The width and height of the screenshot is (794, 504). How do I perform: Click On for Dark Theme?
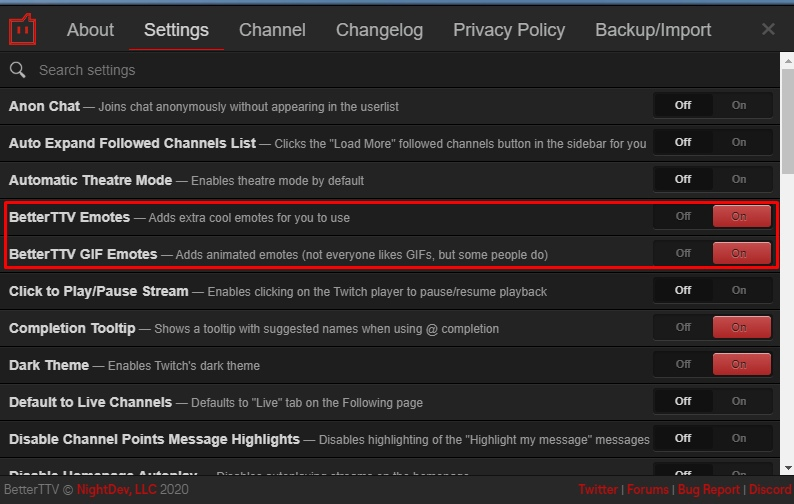click(742, 364)
